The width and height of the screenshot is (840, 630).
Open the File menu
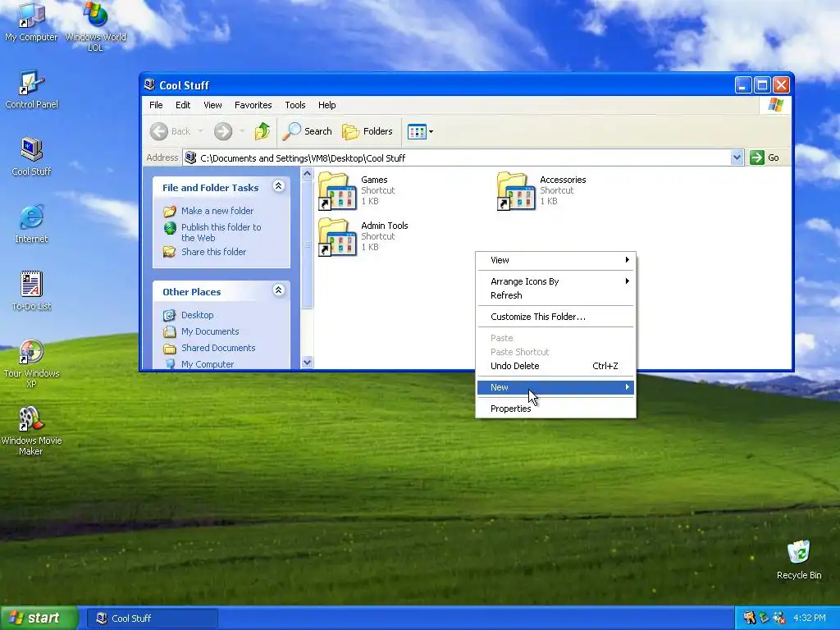(x=156, y=105)
